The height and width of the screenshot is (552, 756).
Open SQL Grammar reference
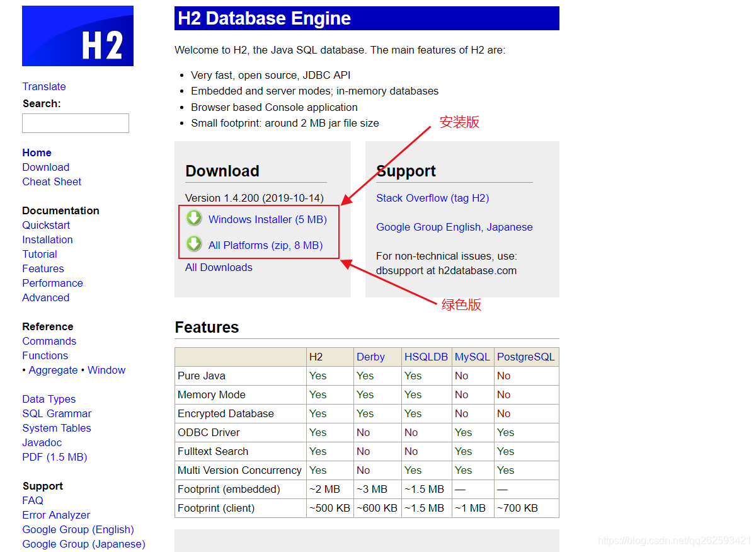click(x=57, y=413)
